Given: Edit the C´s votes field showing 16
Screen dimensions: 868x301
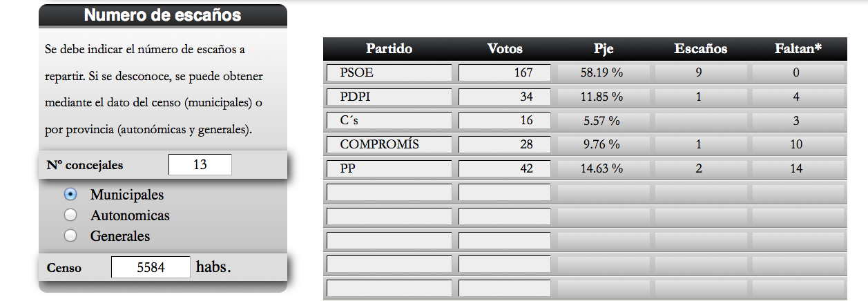Looking at the screenshot, I should 504,121.
